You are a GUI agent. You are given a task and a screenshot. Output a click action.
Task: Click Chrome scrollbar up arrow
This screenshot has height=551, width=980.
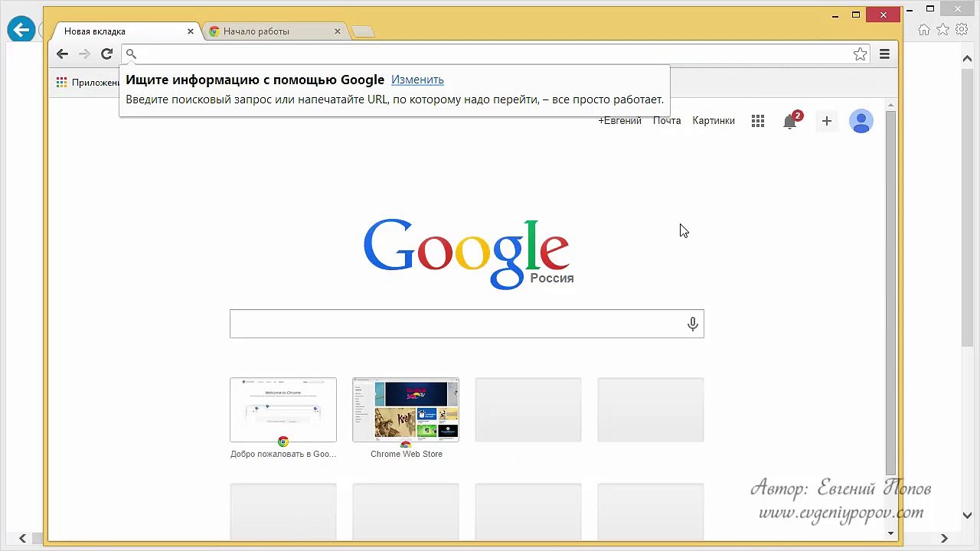point(890,105)
